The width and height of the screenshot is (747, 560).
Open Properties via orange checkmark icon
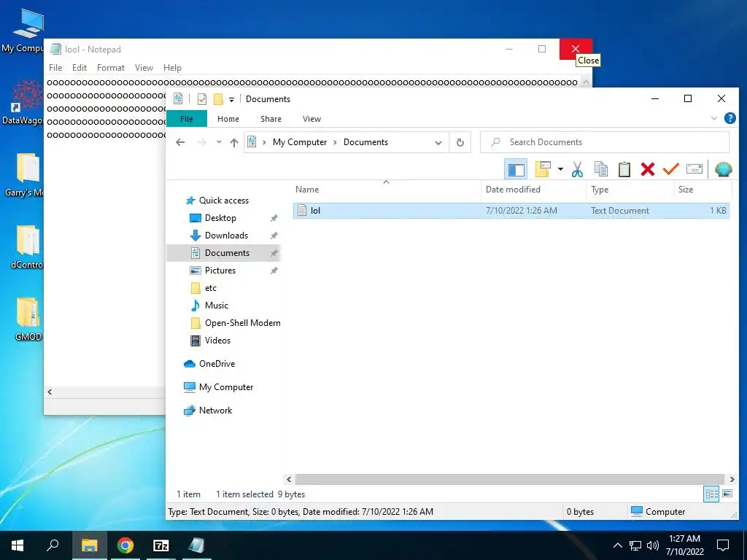(x=671, y=168)
